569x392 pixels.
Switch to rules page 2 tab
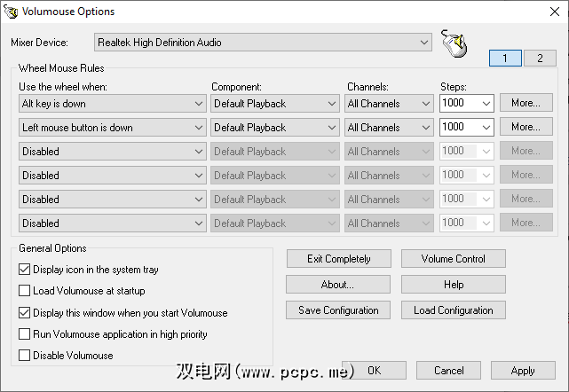(x=540, y=58)
